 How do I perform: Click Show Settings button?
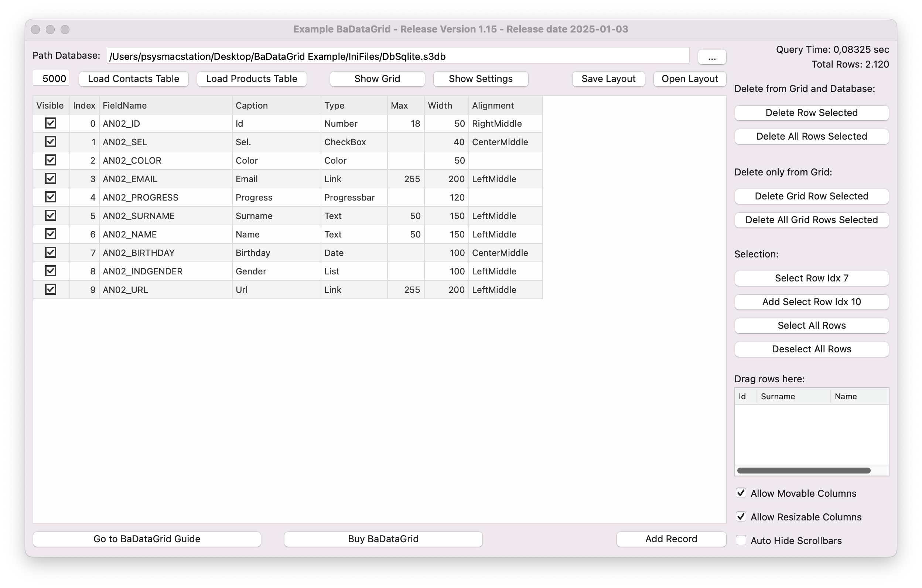click(481, 79)
